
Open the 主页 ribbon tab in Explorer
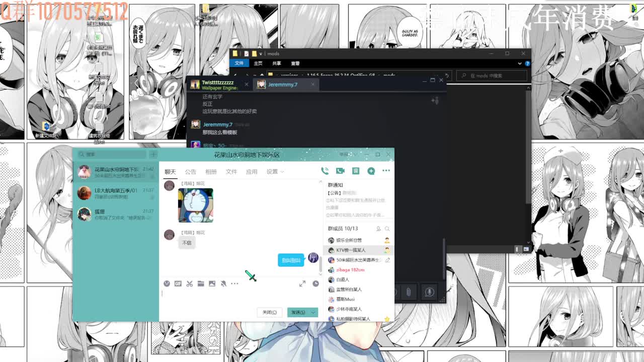pos(258,63)
